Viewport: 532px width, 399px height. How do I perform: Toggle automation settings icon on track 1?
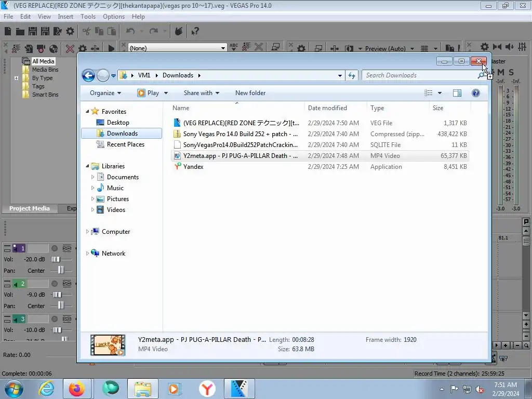(x=67, y=248)
